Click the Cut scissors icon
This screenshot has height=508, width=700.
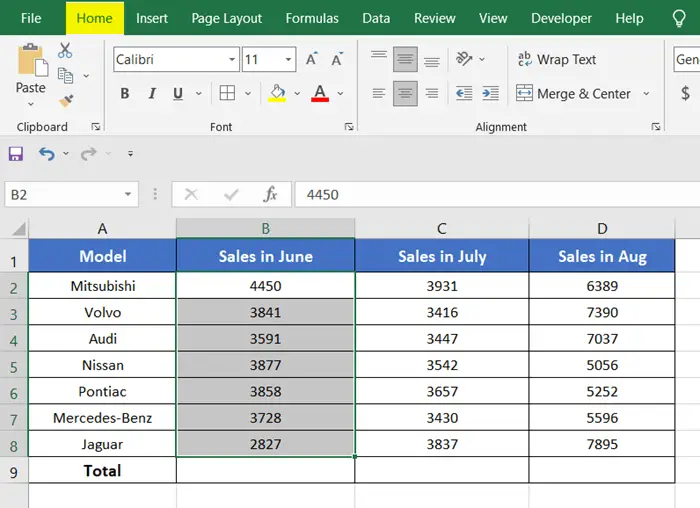pos(65,50)
